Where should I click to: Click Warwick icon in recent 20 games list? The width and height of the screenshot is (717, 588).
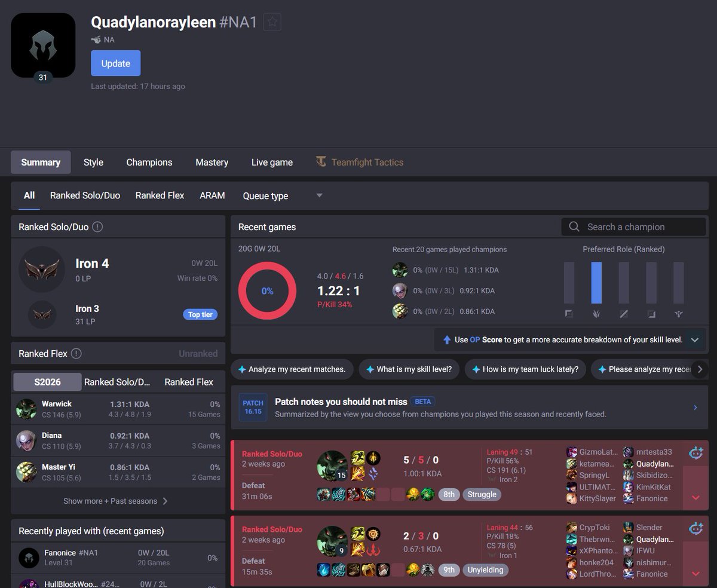400,270
